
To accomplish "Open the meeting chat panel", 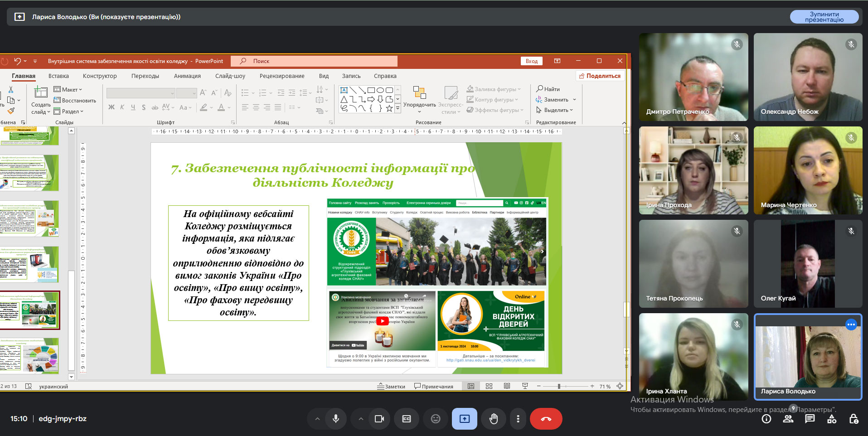I will click(810, 419).
